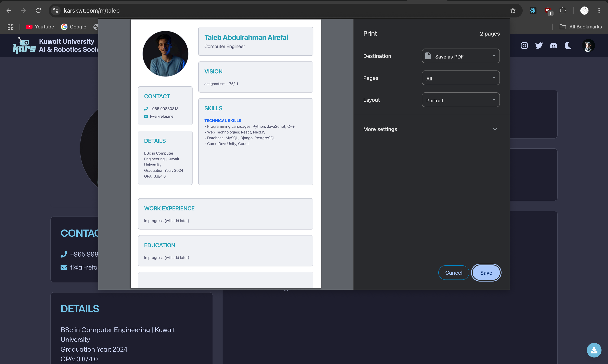Click the browser forward arrow
The height and width of the screenshot is (364, 608).
tap(24, 11)
